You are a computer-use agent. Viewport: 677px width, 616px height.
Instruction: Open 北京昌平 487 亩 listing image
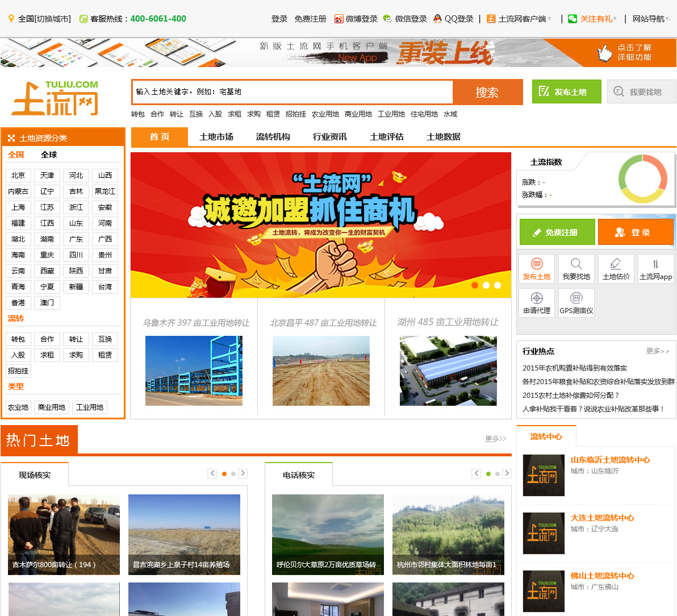click(x=321, y=371)
